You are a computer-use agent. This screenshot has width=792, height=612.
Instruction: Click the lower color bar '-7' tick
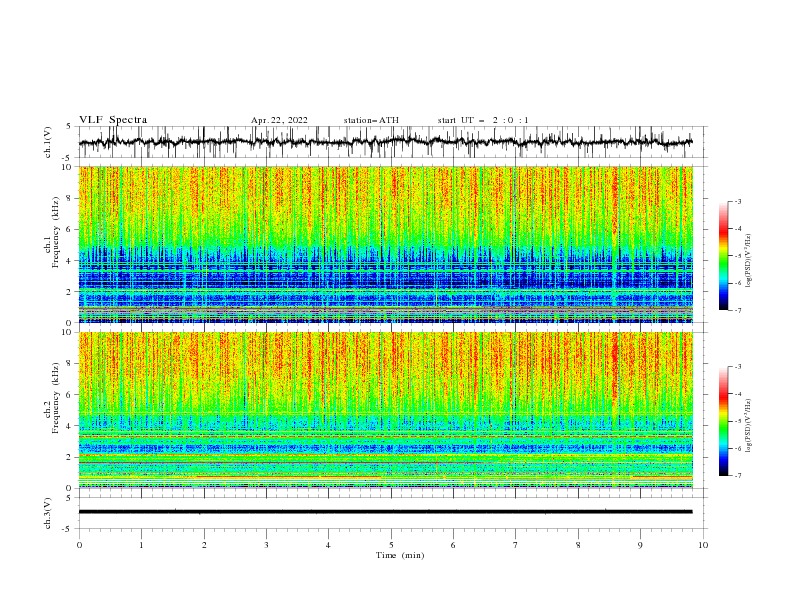pos(738,475)
